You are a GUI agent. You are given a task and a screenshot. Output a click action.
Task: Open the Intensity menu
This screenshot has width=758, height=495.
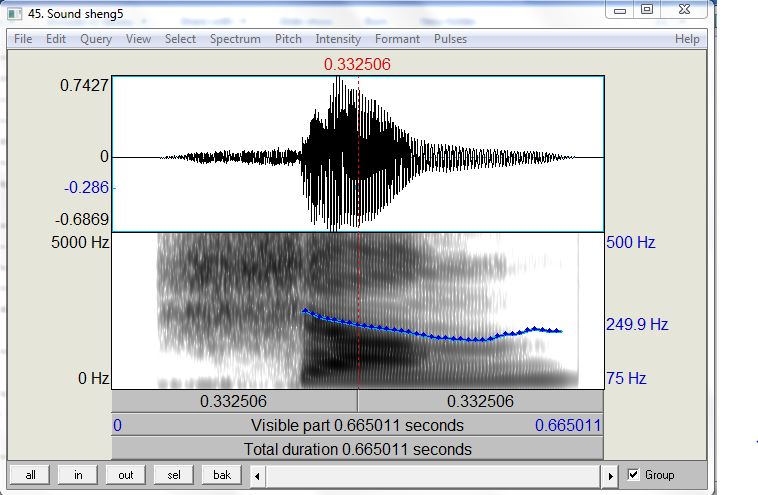pyautogui.click(x=338, y=39)
